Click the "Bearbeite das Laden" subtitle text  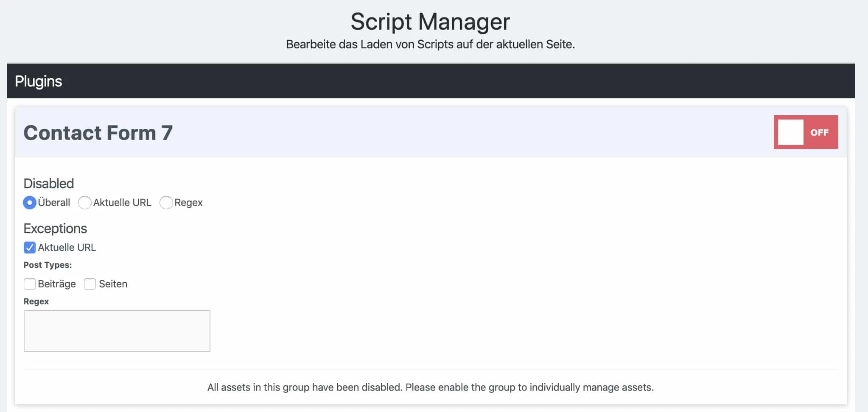point(431,44)
